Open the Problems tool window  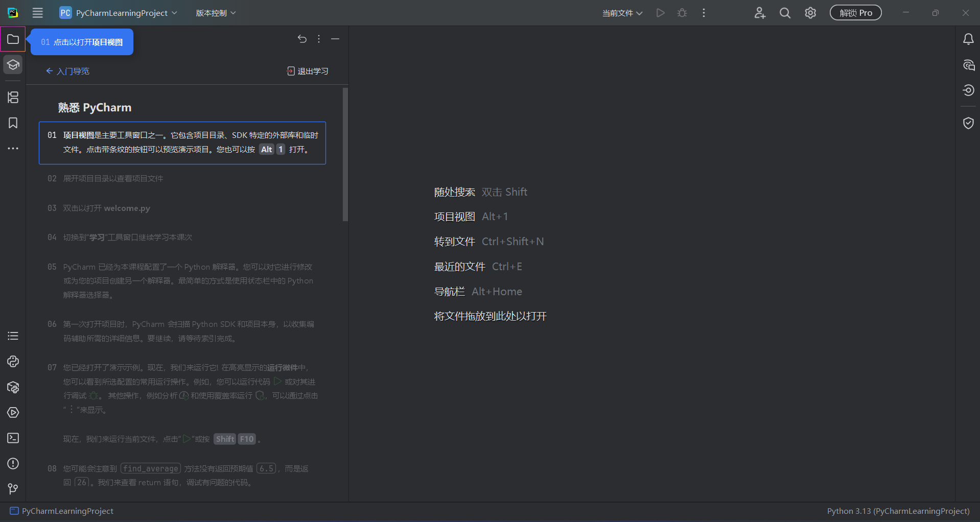point(13,464)
